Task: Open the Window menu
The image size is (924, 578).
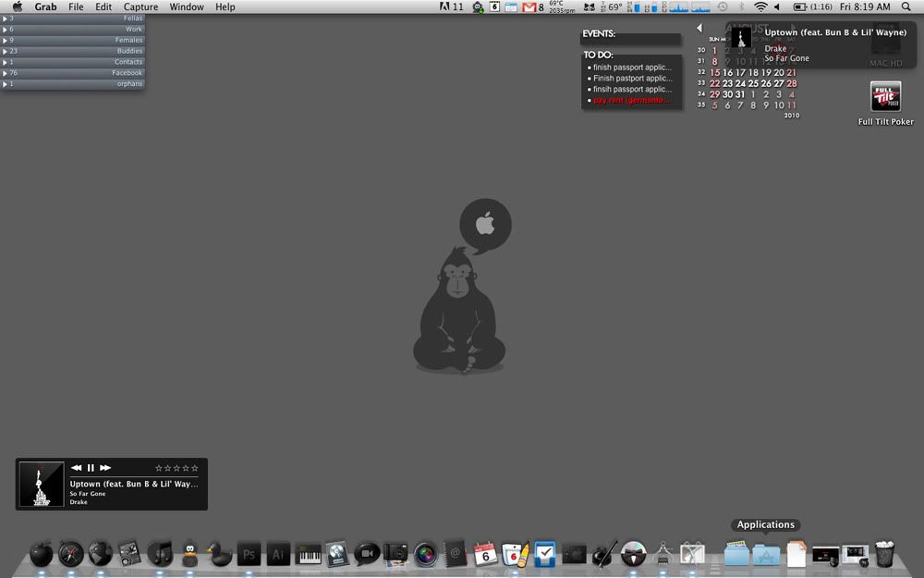Action: [187, 7]
